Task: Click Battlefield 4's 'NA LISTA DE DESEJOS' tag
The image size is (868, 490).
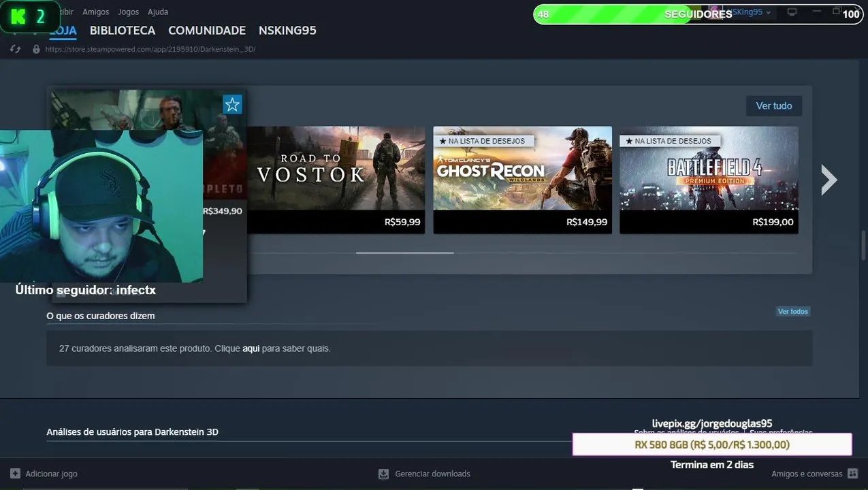Action: 669,141
